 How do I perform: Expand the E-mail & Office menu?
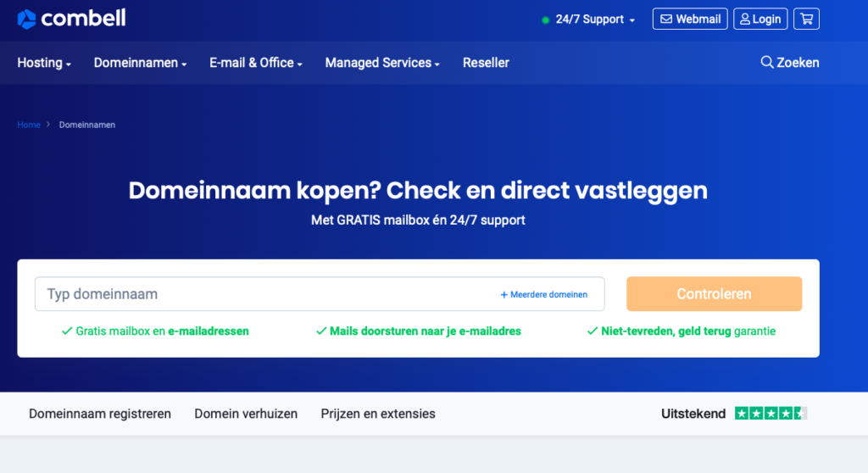click(x=256, y=63)
